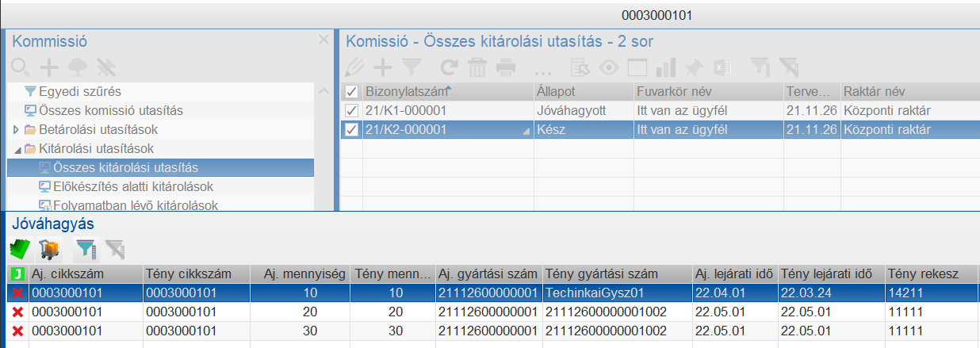Screen dimensions: 980x348
Task: Click the grey crossed funnel icon in Jóváhagyás
Action: [x=114, y=250]
